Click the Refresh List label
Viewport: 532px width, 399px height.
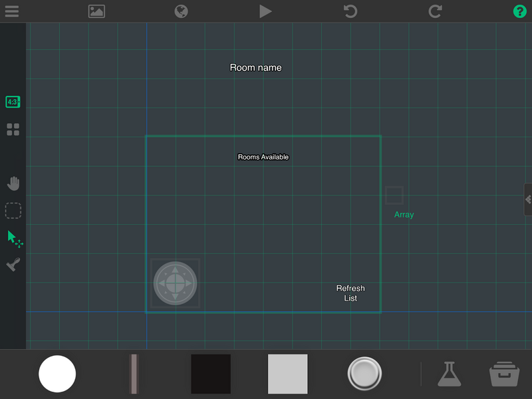350,293
